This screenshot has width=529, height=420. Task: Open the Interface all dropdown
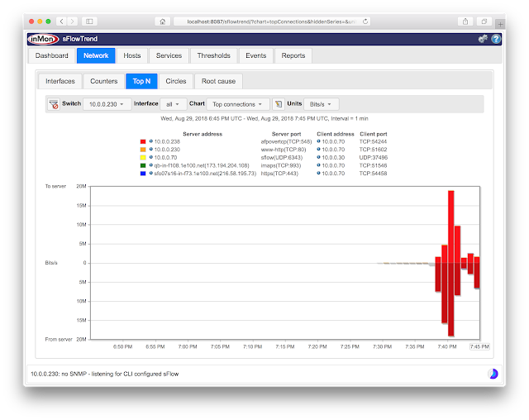click(174, 104)
